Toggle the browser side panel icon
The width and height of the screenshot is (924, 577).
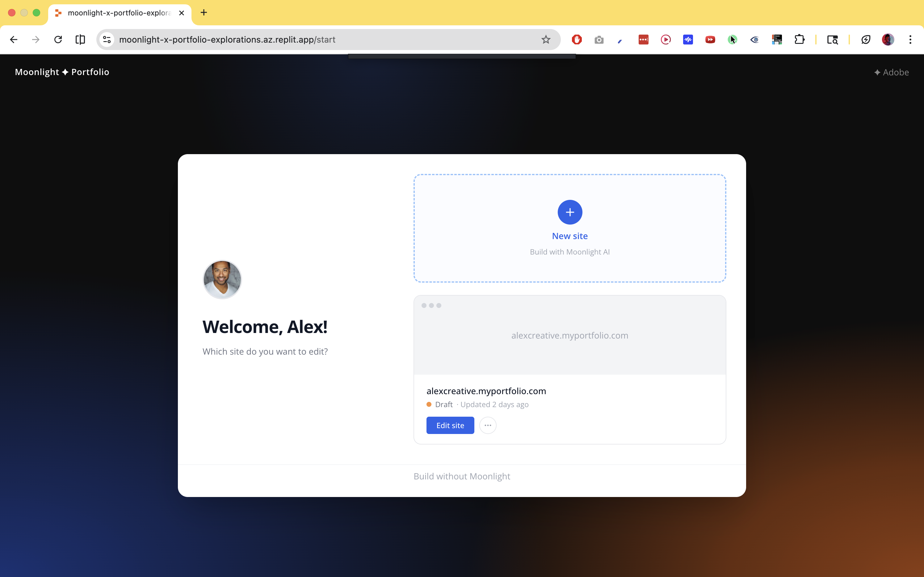click(x=80, y=40)
